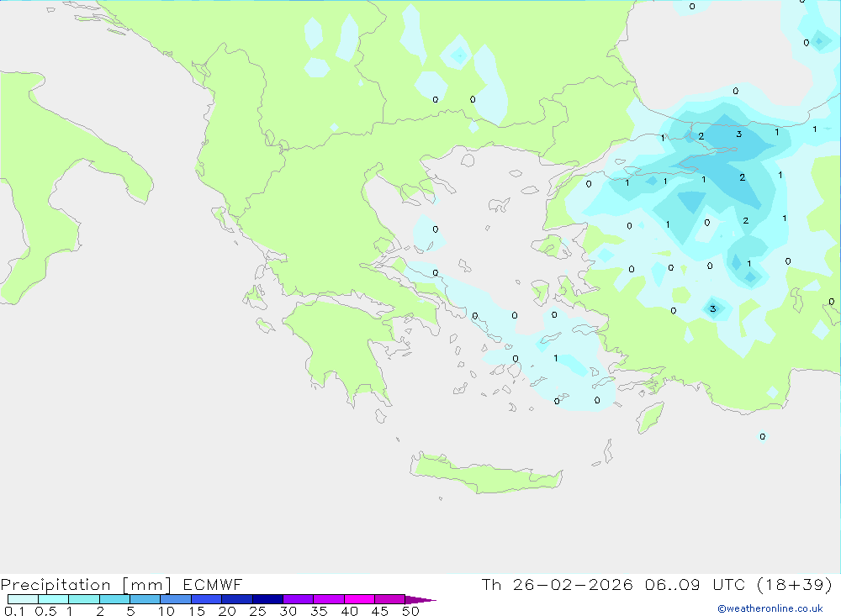This screenshot has height=616, width=841.
Task: Click the '40' legend scale label
Action: pos(350,611)
